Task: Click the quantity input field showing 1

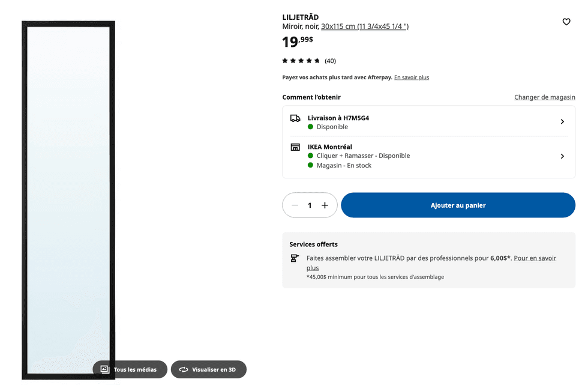Action: coord(310,205)
